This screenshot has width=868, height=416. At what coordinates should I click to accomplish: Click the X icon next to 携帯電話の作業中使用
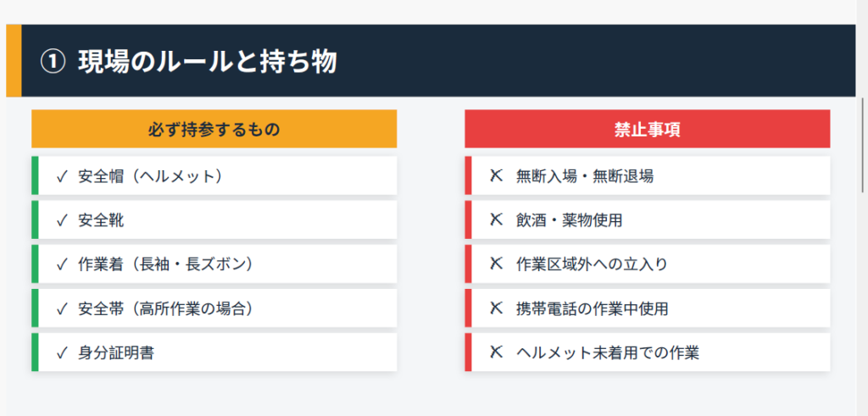497,308
